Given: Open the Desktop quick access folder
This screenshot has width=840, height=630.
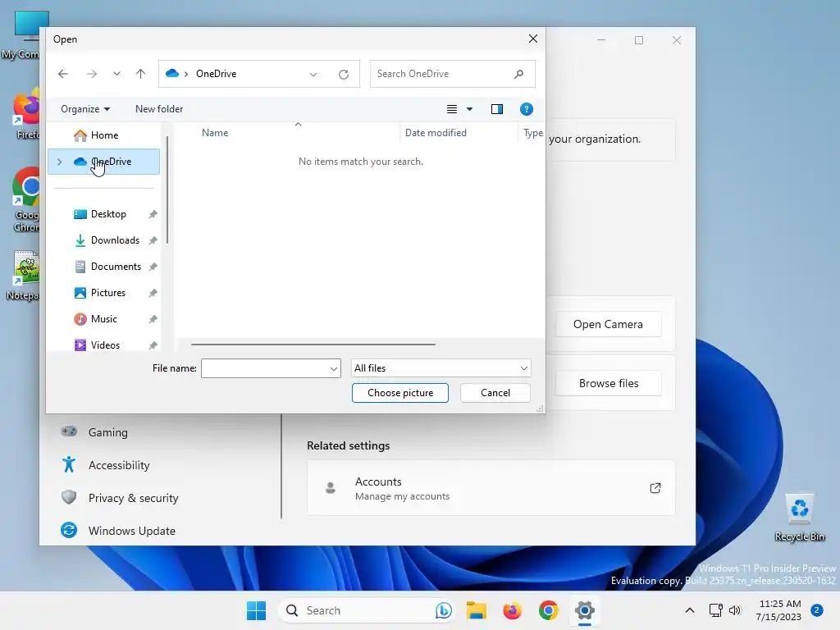Looking at the screenshot, I should (108, 214).
